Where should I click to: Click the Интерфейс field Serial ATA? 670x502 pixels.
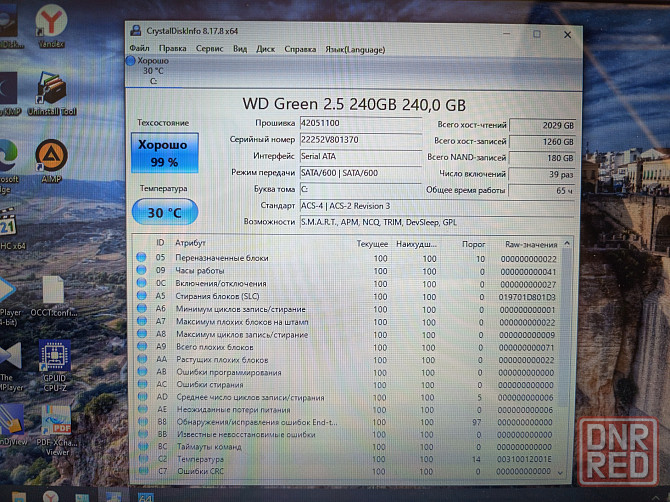pos(361,156)
